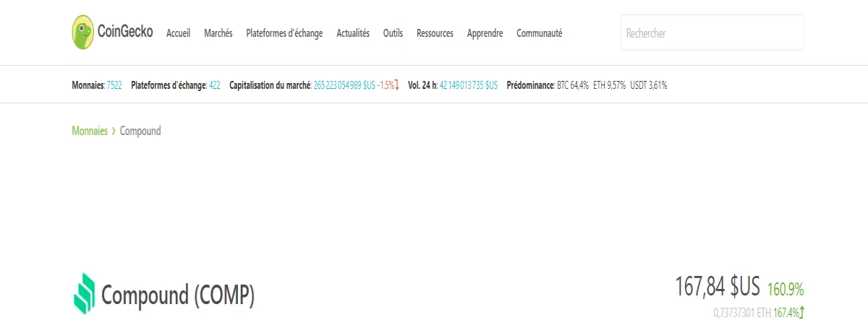The width and height of the screenshot is (868, 320).
Task: Click the 167,84 $US price
Action: [718, 287]
